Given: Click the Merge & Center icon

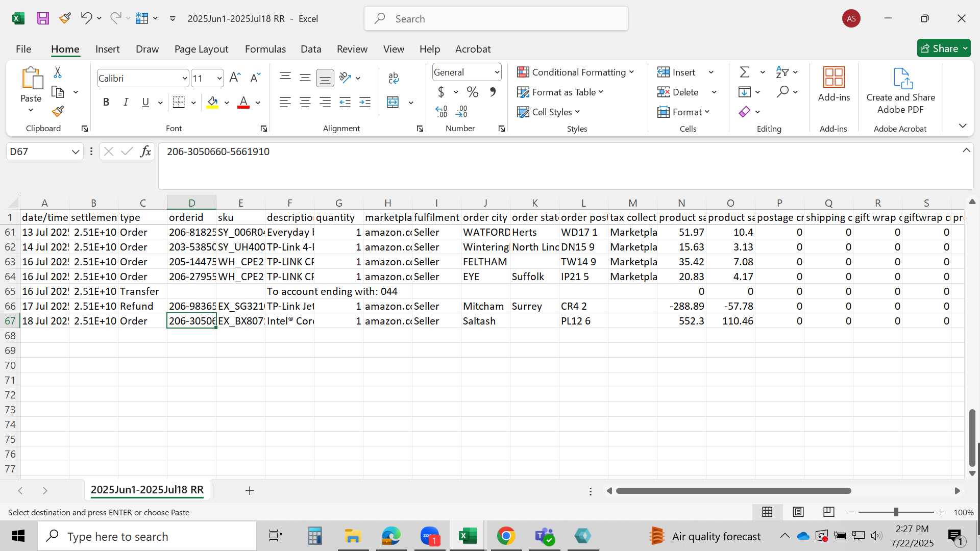Looking at the screenshot, I should coord(393,103).
